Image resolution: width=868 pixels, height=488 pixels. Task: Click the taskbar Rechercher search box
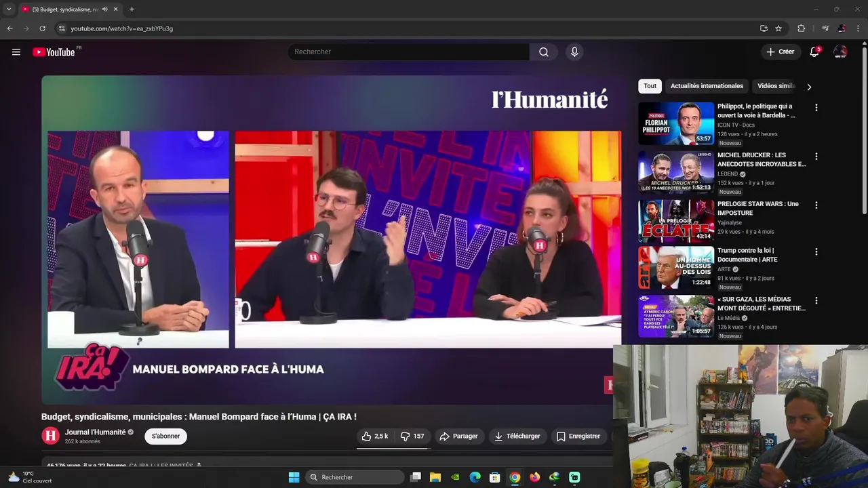point(355,477)
